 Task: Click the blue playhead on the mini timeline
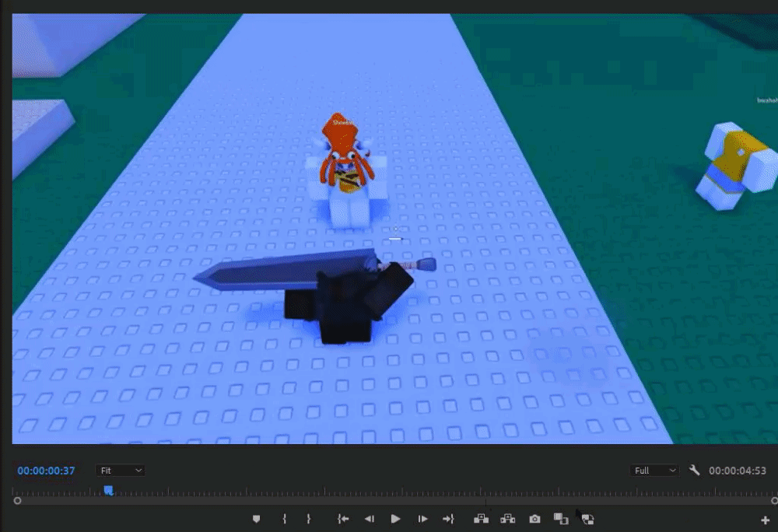[x=109, y=490]
